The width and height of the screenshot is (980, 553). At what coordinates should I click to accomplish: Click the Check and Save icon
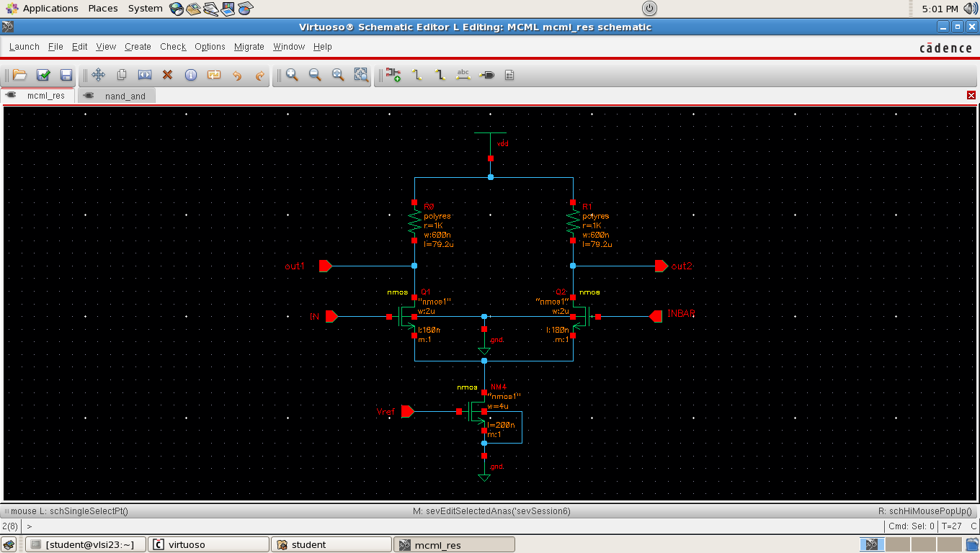(x=43, y=75)
